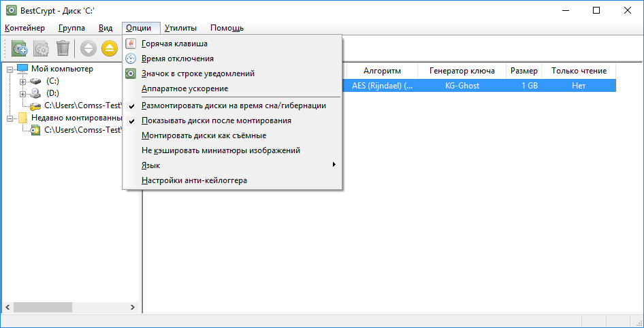The width and height of the screenshot is (644, 328).
Task: Sort by Алгоритм column header
Action: 383,71
